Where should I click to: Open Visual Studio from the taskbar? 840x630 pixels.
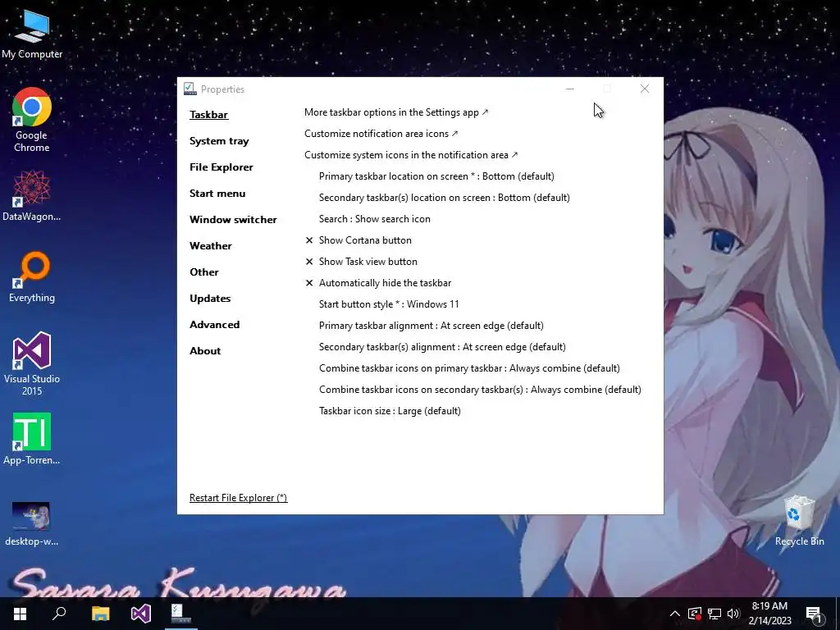pyautogui.click(x=141, y=614)
